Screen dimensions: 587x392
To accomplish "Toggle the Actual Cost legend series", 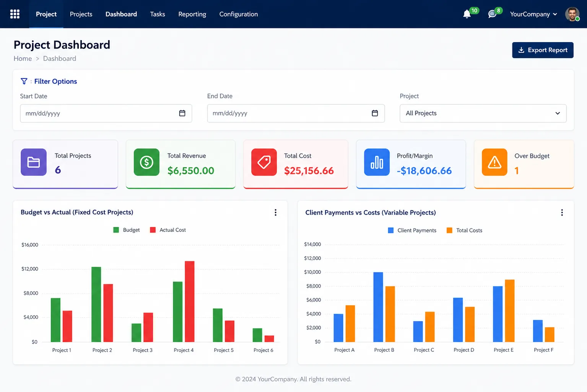I will tap(168, 230).
